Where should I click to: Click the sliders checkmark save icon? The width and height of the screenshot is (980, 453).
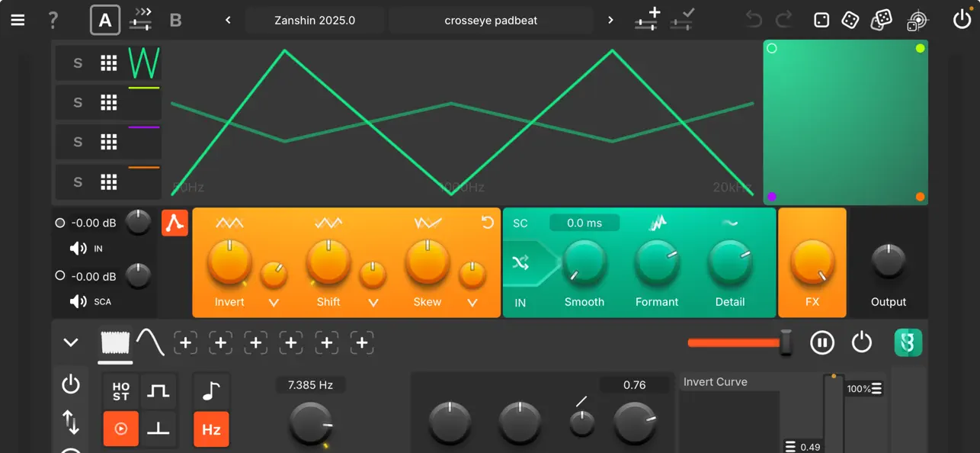[x=682, y=19]
